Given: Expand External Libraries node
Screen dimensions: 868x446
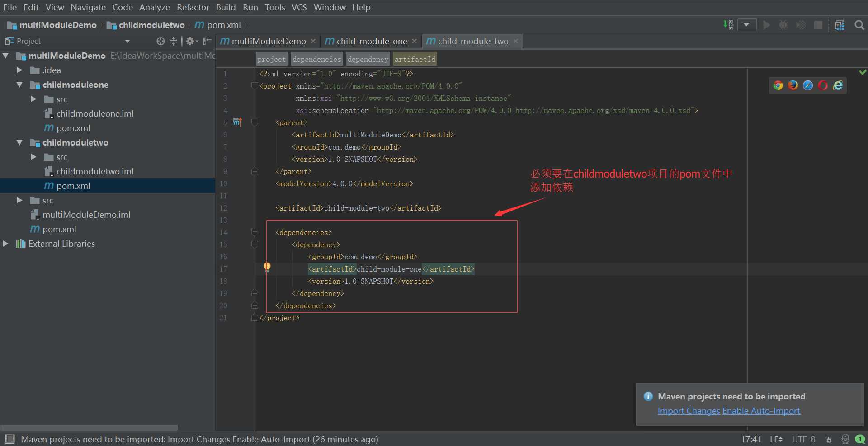Looking at the screenshot, I should pos(5,244).
